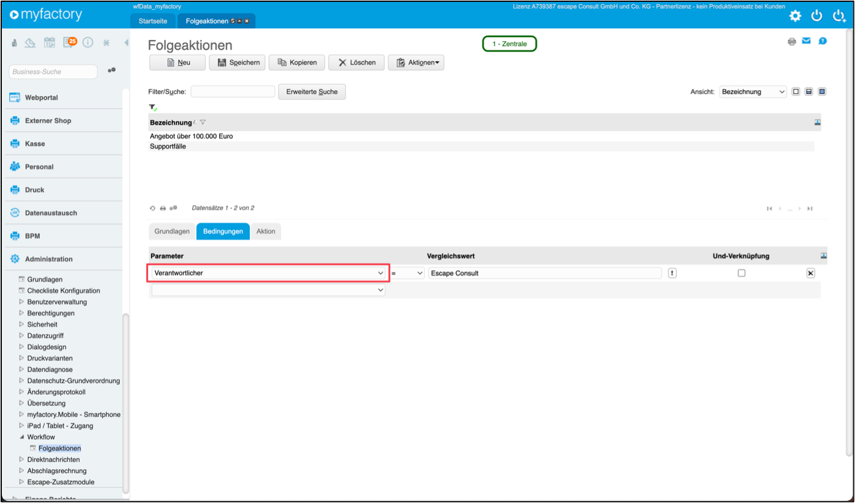Open the Startseite tab

(x=153, y=21)
